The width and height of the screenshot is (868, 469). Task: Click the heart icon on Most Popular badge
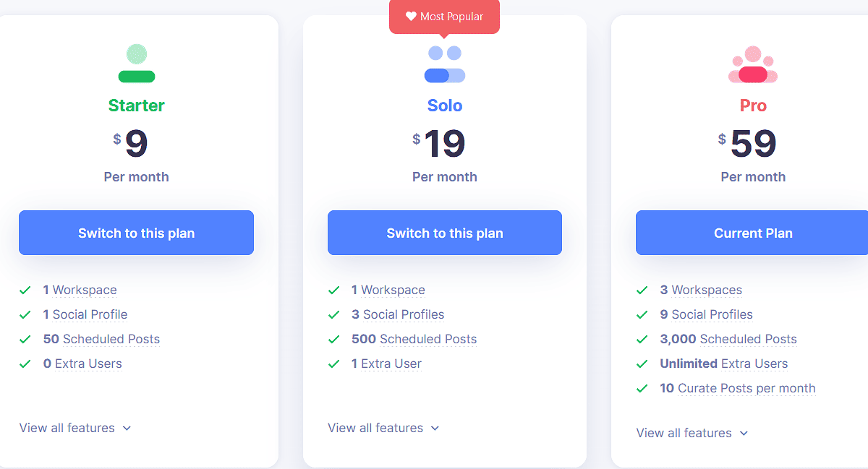click(x=411, y=16)
